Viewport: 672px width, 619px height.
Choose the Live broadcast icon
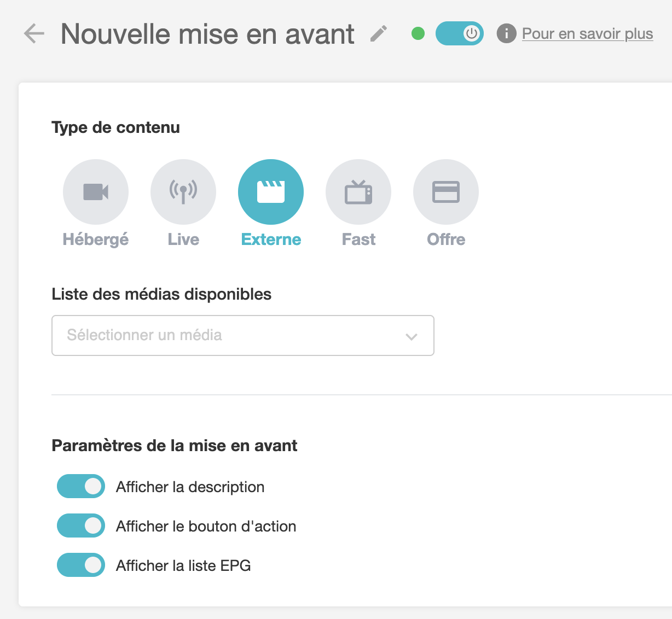tap(183, 192)
